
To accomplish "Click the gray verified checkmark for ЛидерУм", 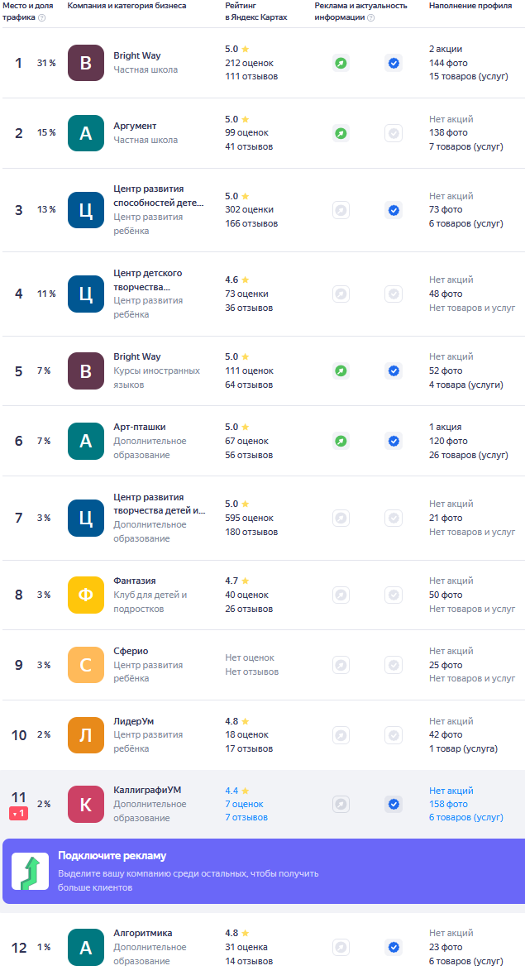I will click(393, 735).
